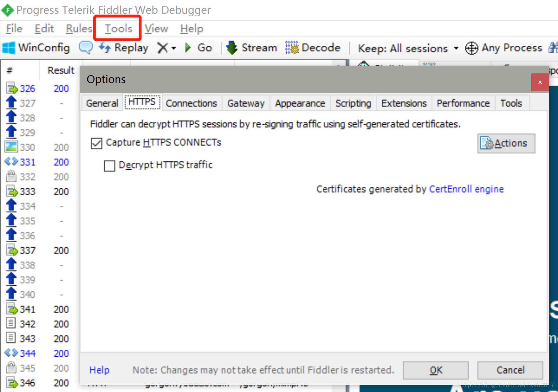Click the 200 result of session 337
This screenshot has height=392, width=558.
tap(61, 250)
